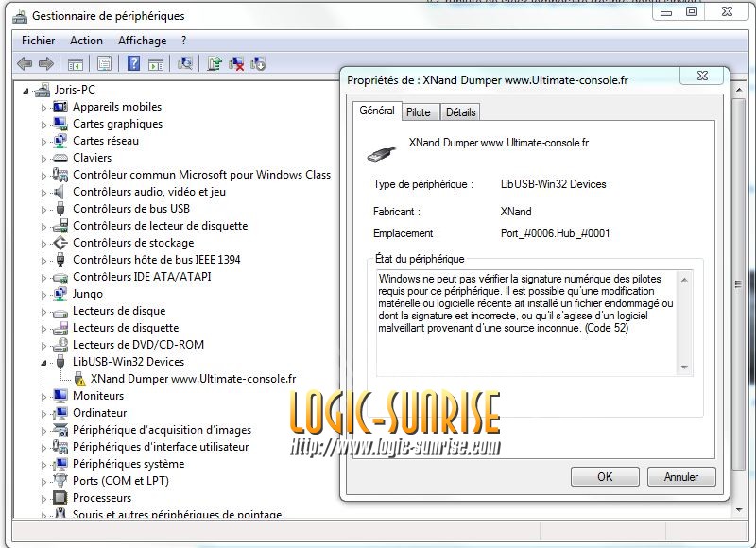Click the uninstall device icon with red X
756x548 pixels.
coord(236,64)
